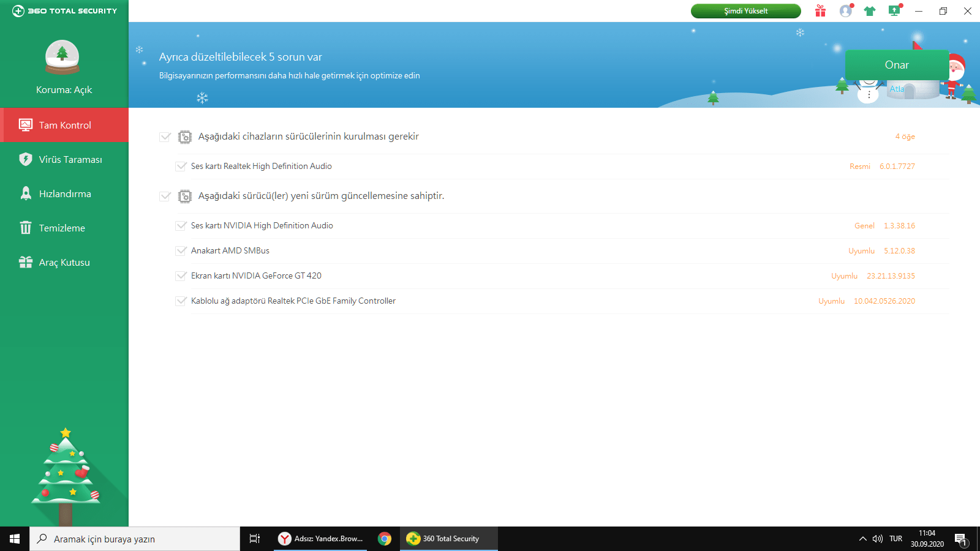Screen dimensions: 980x551
Task: Open Task View in the taskbar
Action: coord(255,539)
